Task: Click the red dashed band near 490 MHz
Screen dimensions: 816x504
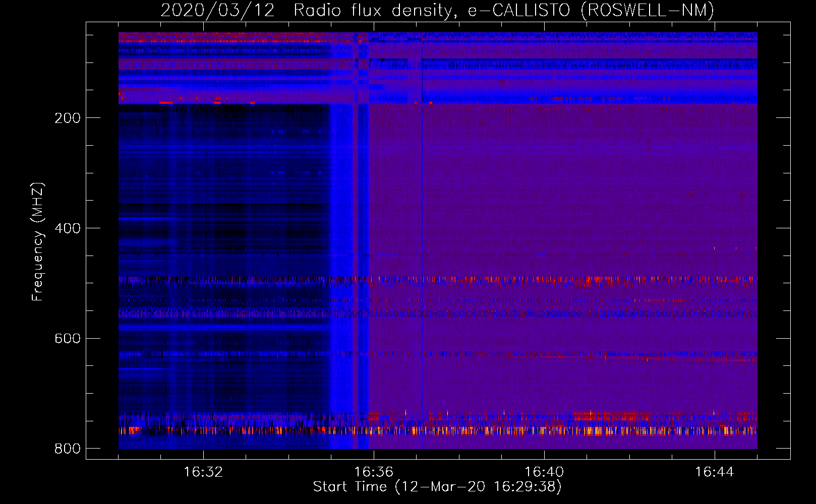Action: (438, 279)
